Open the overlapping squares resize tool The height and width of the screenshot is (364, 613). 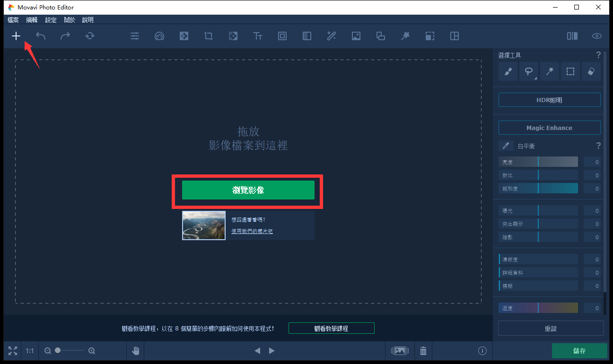click(381, 36)
